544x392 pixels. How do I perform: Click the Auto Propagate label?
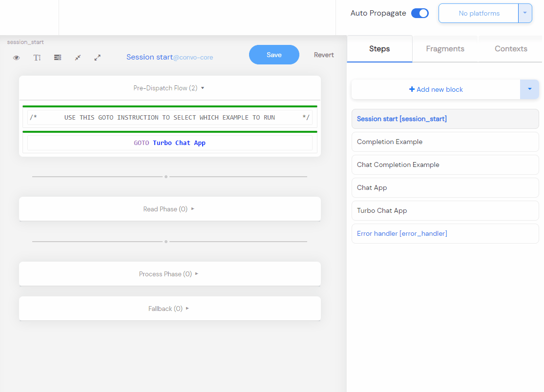pos(378,13)
